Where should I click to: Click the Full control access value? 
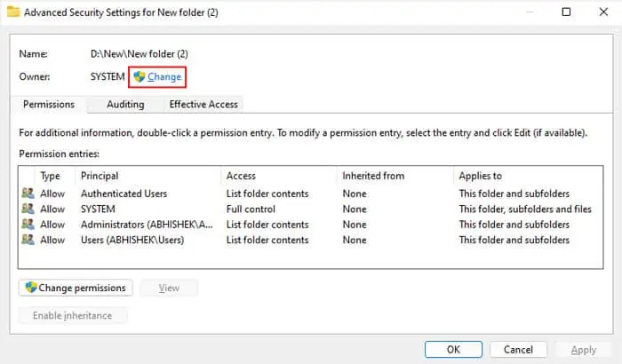pos(251,209)
